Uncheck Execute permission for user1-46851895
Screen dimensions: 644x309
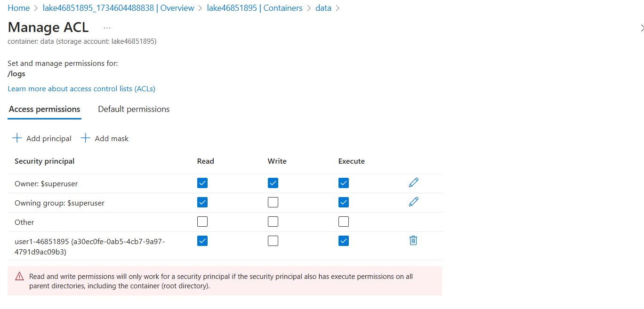[344, 241]
